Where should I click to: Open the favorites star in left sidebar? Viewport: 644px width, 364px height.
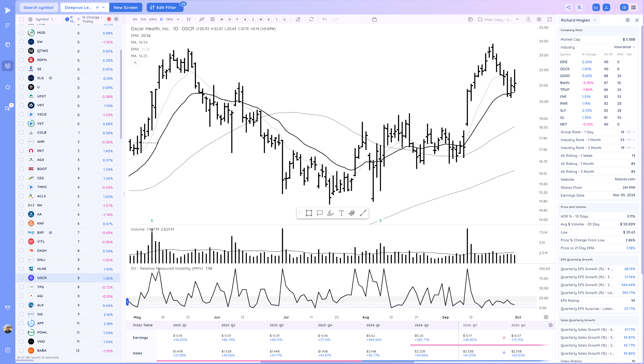click(8, 87)
